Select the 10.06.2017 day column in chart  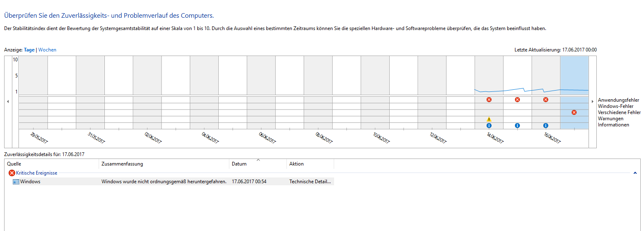(375, 92)
